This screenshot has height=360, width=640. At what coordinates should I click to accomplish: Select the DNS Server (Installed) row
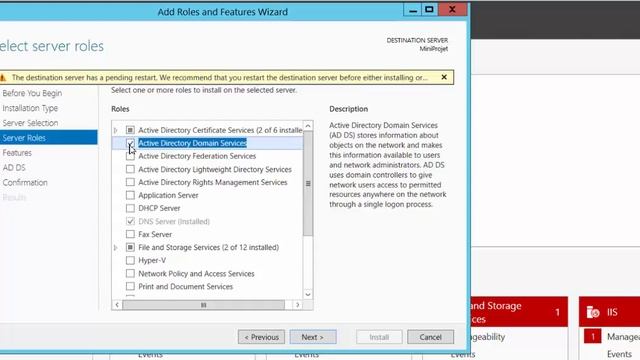[x=174, y=221]
